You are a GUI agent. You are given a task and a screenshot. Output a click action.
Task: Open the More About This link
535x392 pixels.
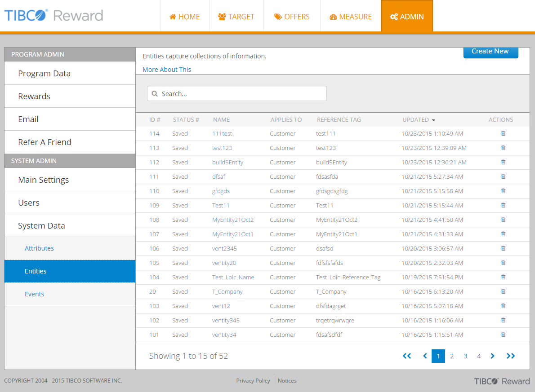(x=167, y=70)
